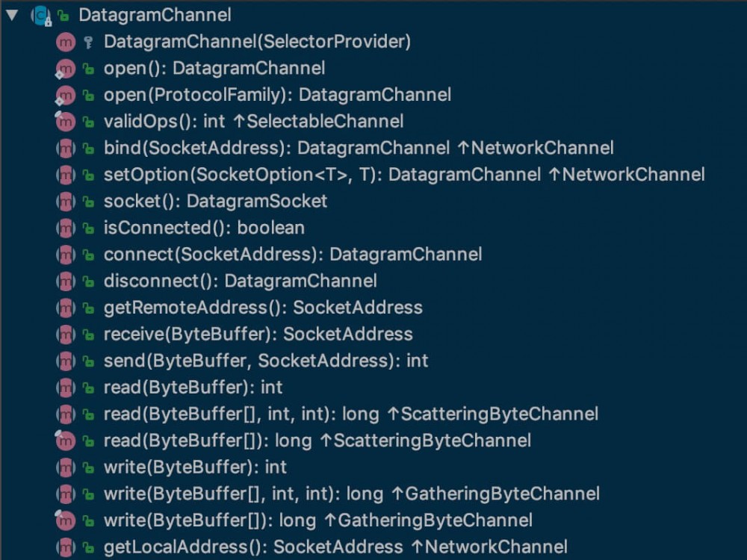Click the method icon beside open()
Screen dimensions: 747x560
pyautogui.click(x=65, y=68)
